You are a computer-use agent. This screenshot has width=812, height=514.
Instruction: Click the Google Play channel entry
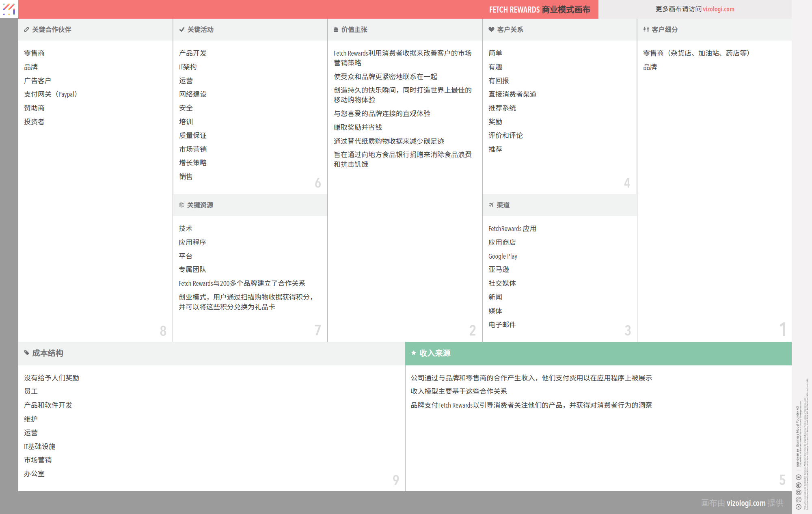[x=503, y=256]
